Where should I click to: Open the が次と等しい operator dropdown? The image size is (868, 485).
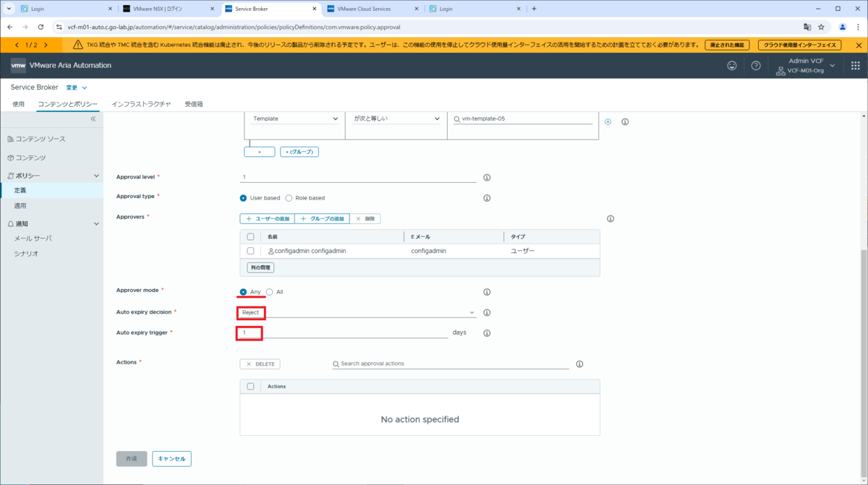click(x=396, y=119)
